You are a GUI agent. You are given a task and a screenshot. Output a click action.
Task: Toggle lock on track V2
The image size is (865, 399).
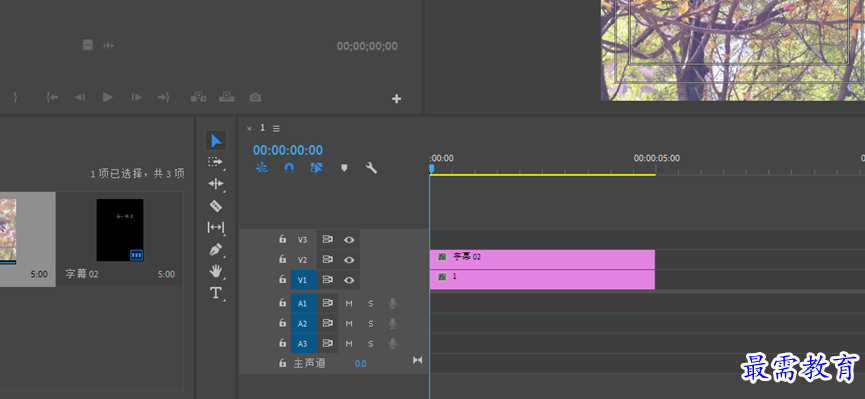coord(282,259)
